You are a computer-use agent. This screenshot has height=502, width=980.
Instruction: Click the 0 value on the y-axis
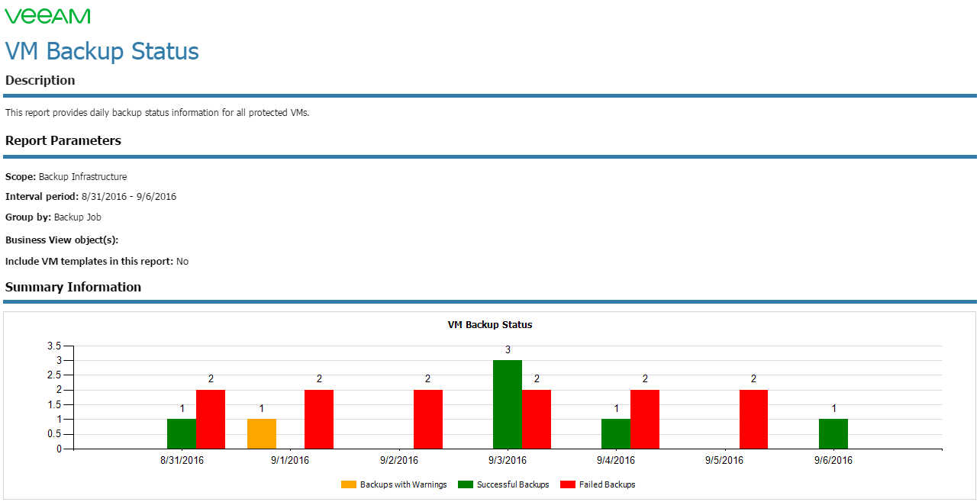pyautogui.click(x=59, y=449)
